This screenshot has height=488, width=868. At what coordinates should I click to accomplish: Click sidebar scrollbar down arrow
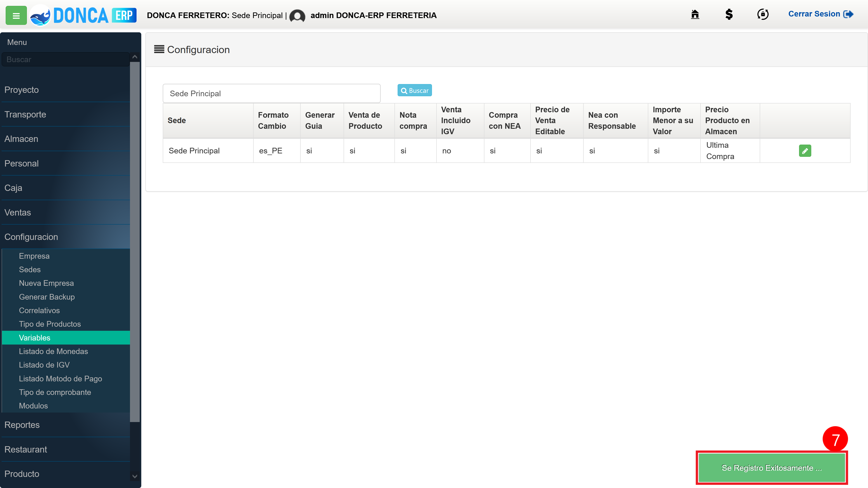(x=135, y=476)
